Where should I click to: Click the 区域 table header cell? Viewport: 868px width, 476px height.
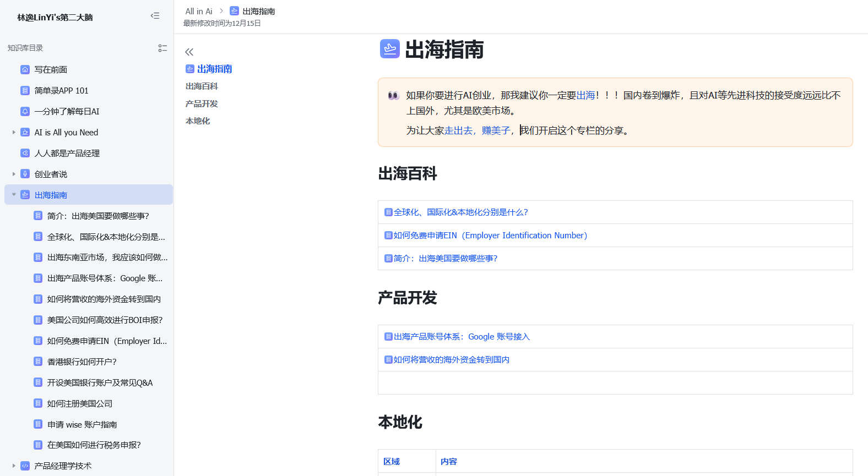407,461
